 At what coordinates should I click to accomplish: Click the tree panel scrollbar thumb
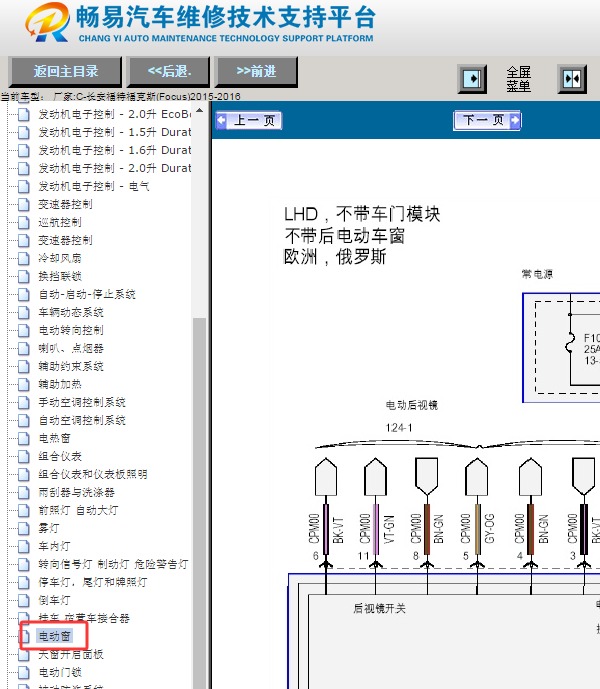200,501
